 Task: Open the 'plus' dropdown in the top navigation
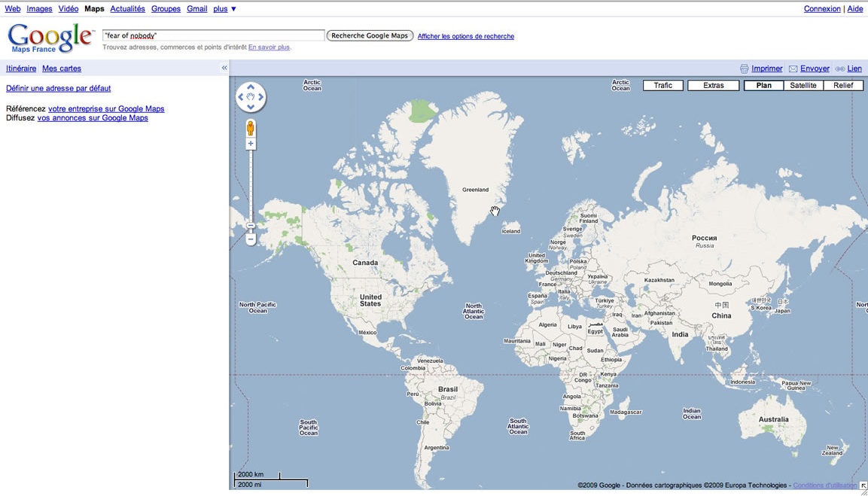click(x=224, y=9)
